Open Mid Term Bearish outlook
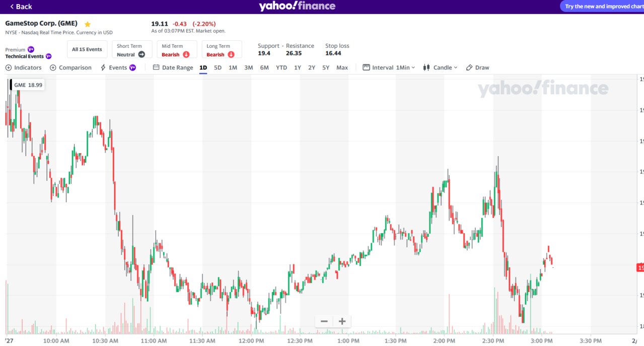Screen dimensions: 644x346 pyautogui.click(x=176, y=50)
